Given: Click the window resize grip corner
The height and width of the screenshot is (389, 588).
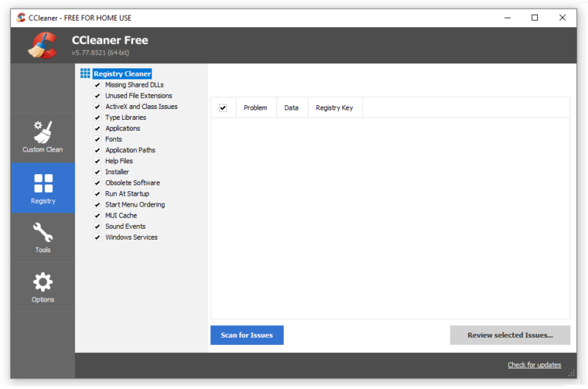Looking at the screenshot, I should pyautogui.click(x=571, y=374).
